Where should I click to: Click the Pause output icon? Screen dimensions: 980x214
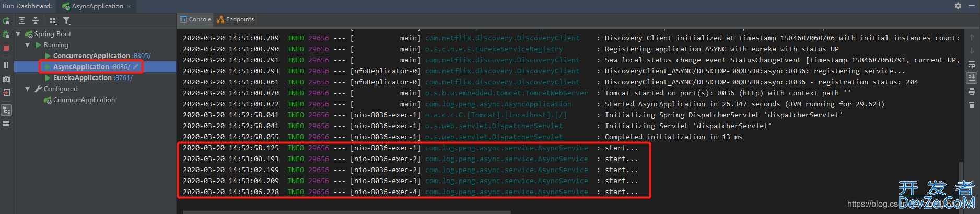tap(6, 65)
